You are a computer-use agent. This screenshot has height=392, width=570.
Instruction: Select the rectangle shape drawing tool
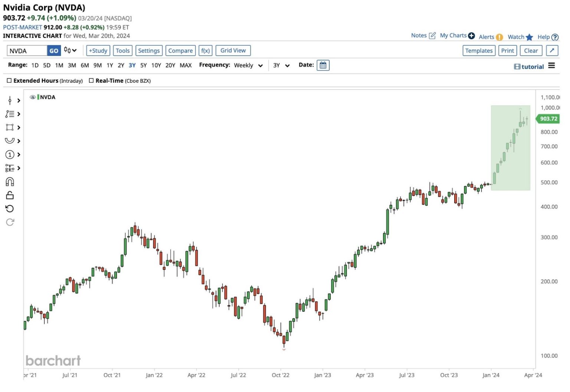tap(10, 127)
